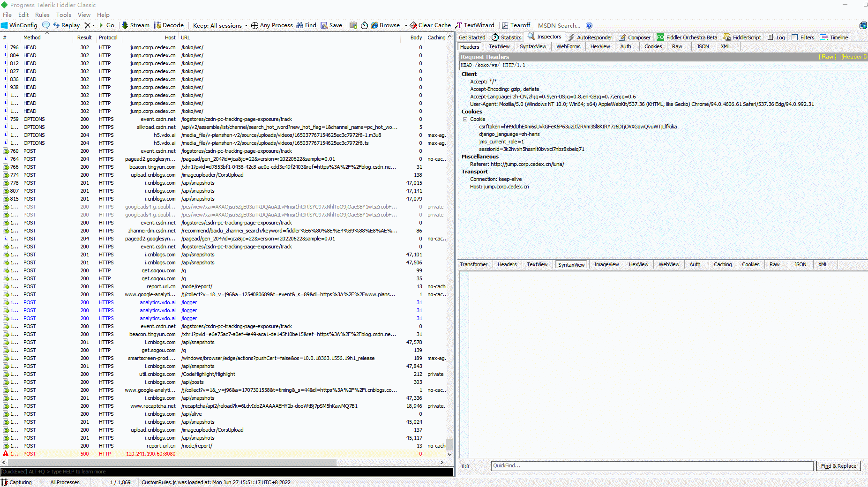The height and width of the screenshot is (487, 868).
Task: Click the camera screenshot toolbar icon
Action: [x=353, y=25]
